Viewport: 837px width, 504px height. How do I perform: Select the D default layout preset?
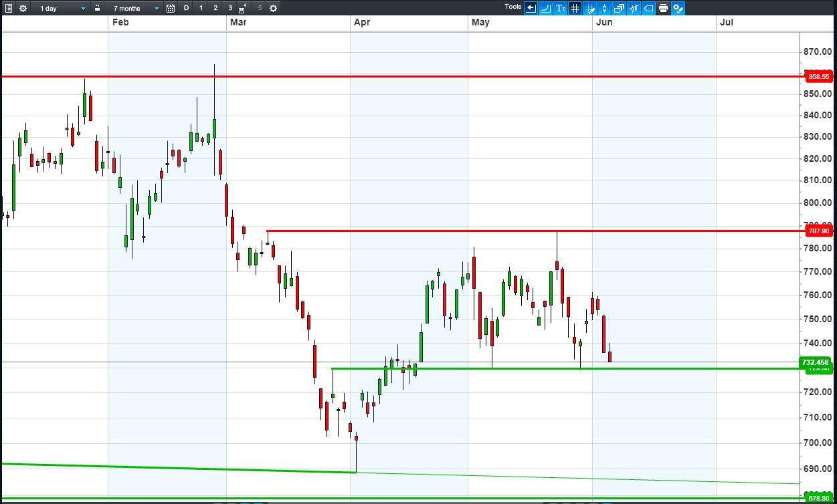click(186, 8)
